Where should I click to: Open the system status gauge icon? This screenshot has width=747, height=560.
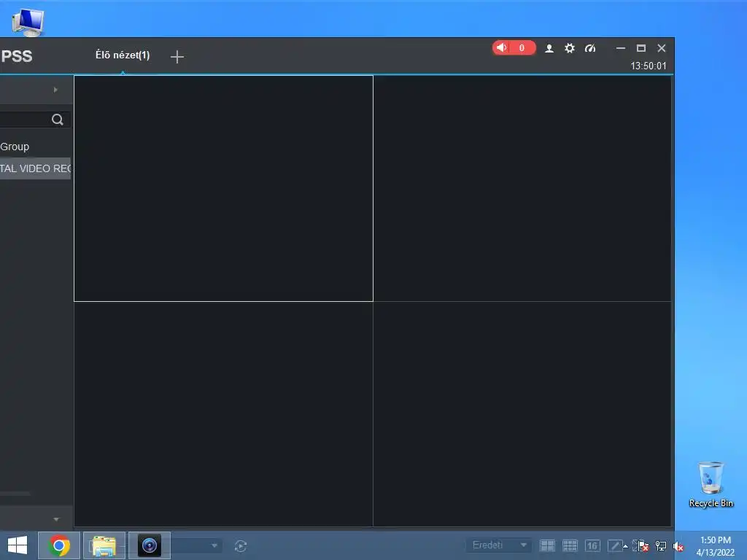pos(589,48)
